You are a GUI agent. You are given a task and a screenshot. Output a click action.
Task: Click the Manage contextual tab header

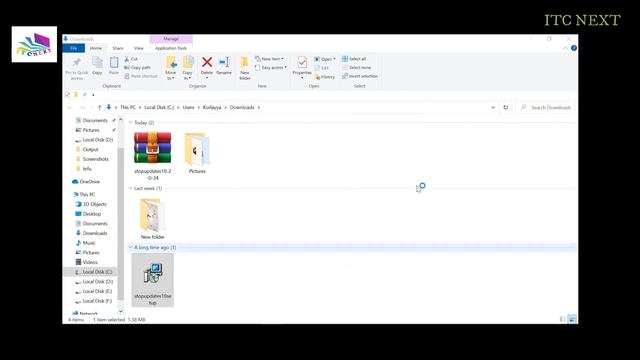[171, 39]
